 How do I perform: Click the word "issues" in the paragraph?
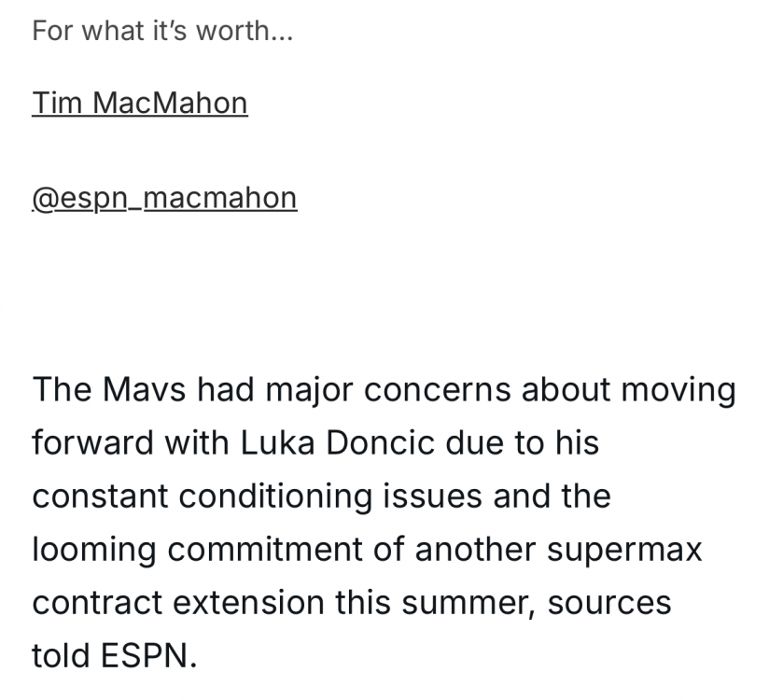[x=434, y=497]
